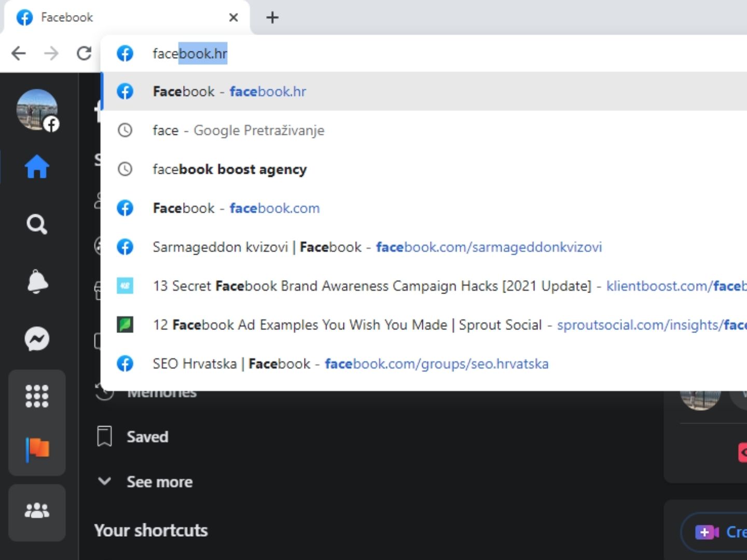Select 'facebook boost agency' search suggestion
The image size is (747, 560).
tap(423, 169)
